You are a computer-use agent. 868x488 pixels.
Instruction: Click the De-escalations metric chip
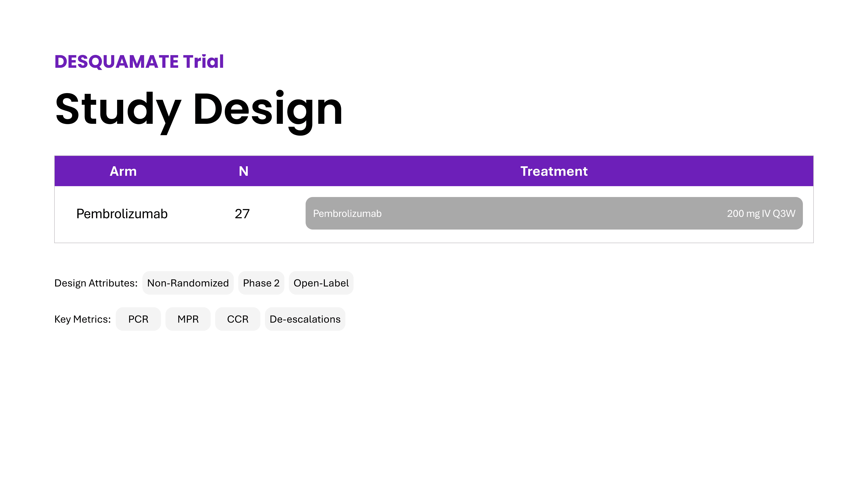coord(305,319)
